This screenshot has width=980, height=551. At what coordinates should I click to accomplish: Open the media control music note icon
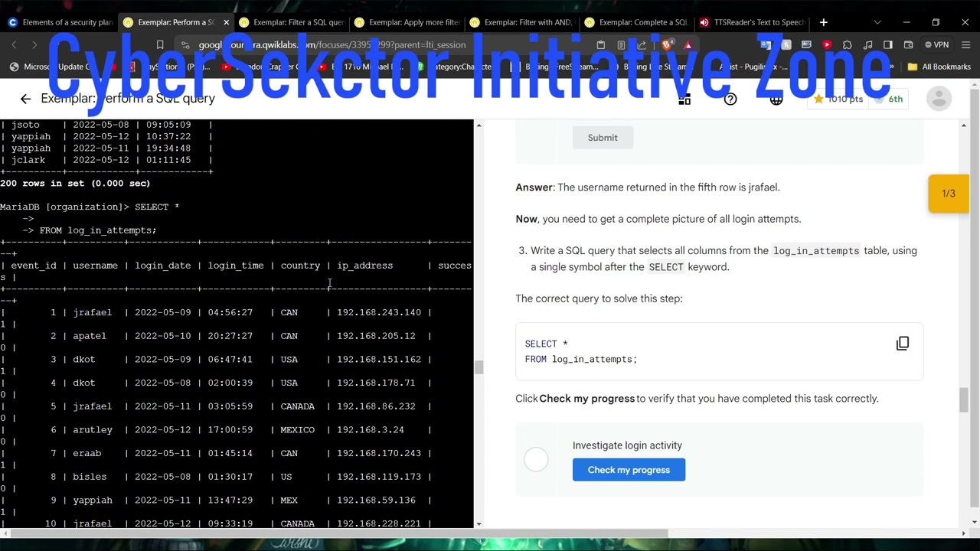(867, 44)
